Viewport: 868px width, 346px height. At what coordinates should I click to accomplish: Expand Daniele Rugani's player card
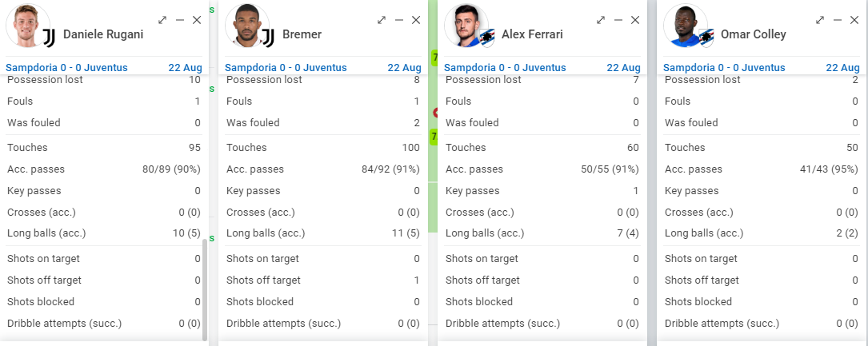[162, 20]
